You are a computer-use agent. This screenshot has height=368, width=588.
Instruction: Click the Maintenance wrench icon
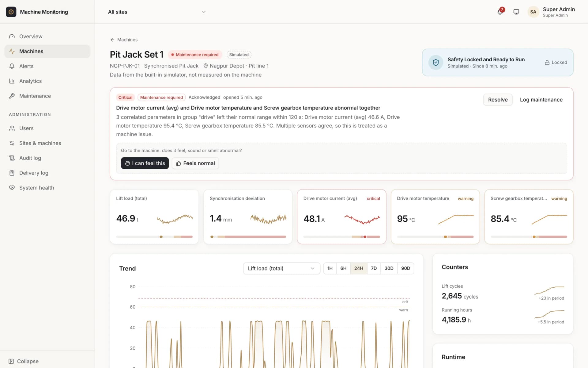(12, 96)
